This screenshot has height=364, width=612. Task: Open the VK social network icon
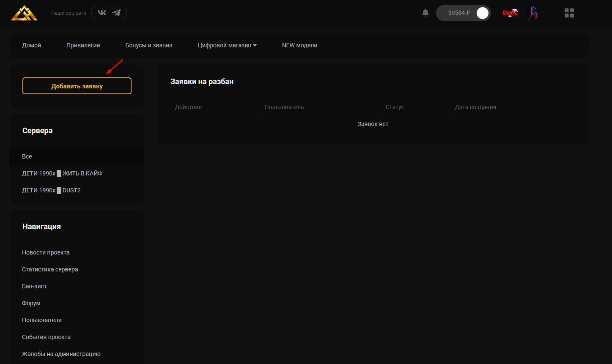tap(102, 13)
